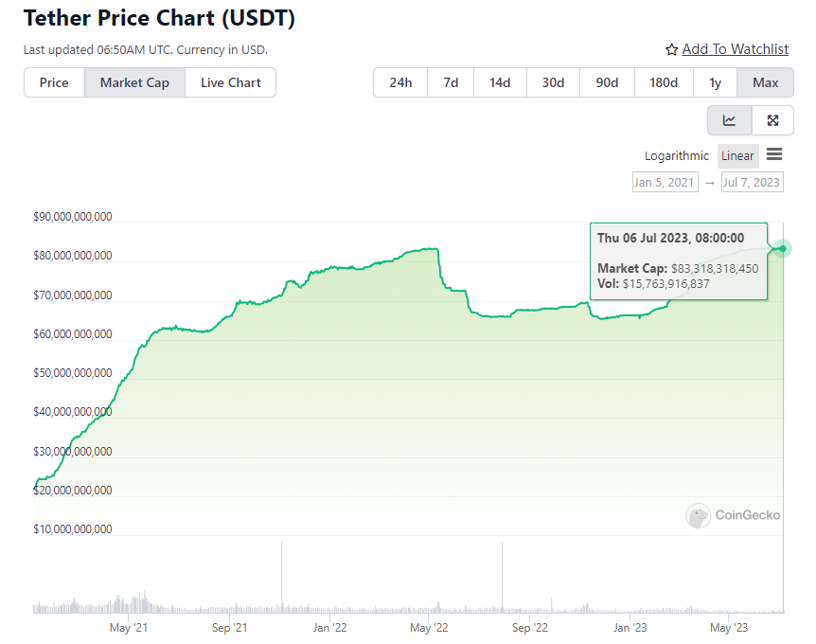This screenshot has height=644, width=816.
Task: Edit the Jan 5, 2021 start date
Action: click(x=664, y=182)
